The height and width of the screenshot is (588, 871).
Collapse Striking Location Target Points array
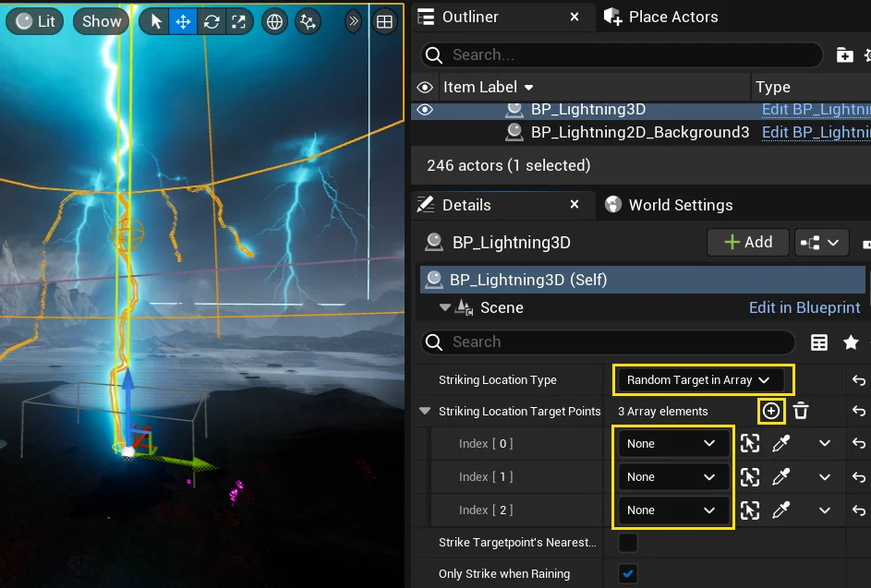pyautogui.click(x=425, y=412)
